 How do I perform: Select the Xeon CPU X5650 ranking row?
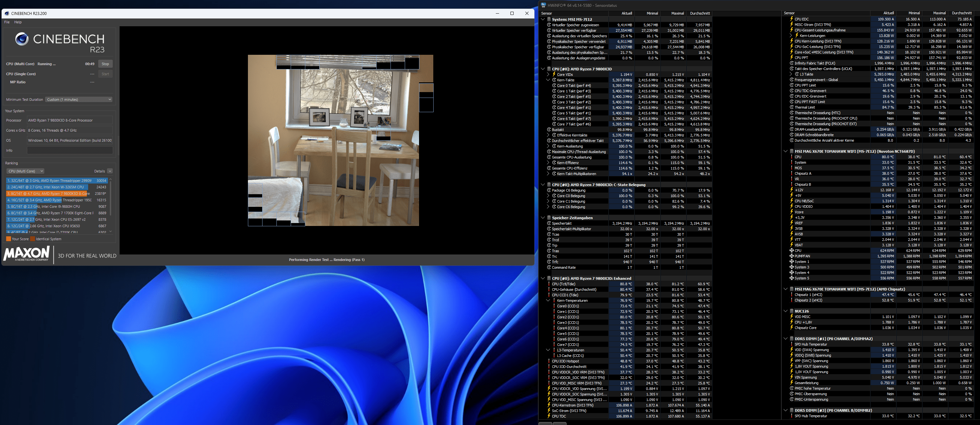57,226
